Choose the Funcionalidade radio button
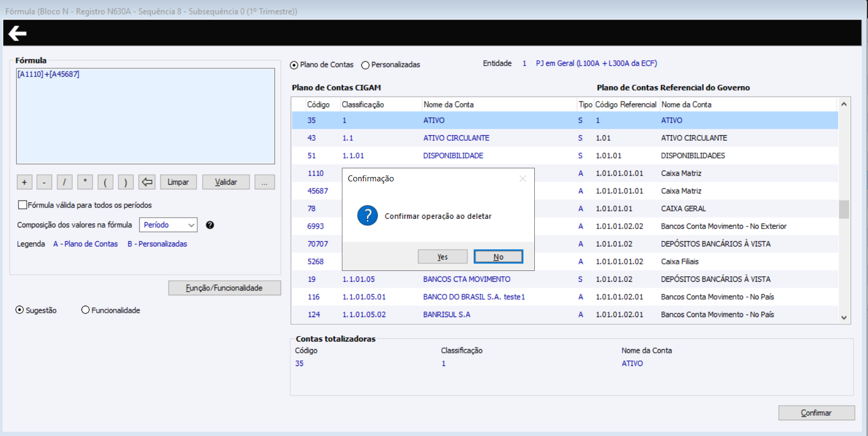The image size is (868, 436). pyautogui.click(x=85, y=310)
